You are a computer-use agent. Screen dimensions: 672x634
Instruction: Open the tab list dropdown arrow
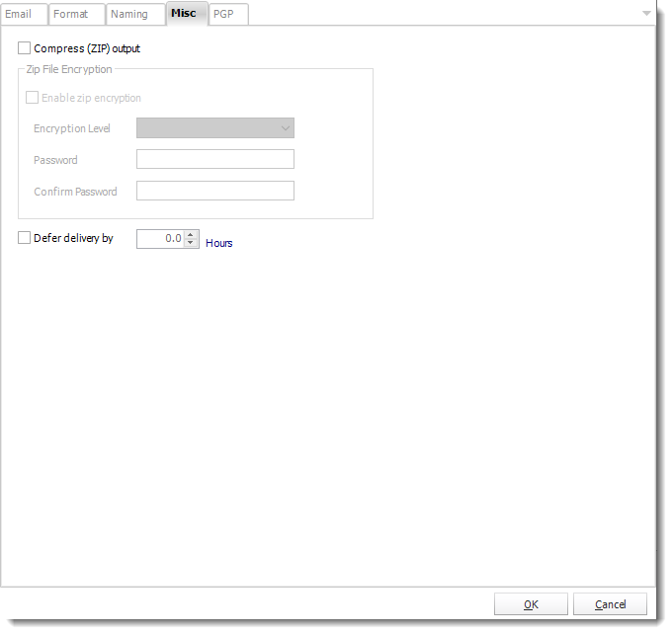[x=646, y=14]
